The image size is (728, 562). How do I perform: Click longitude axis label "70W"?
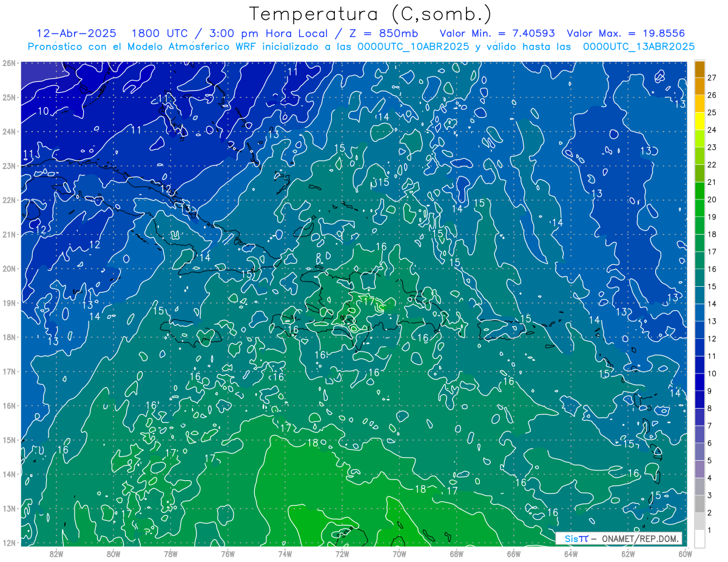point(399,554)
